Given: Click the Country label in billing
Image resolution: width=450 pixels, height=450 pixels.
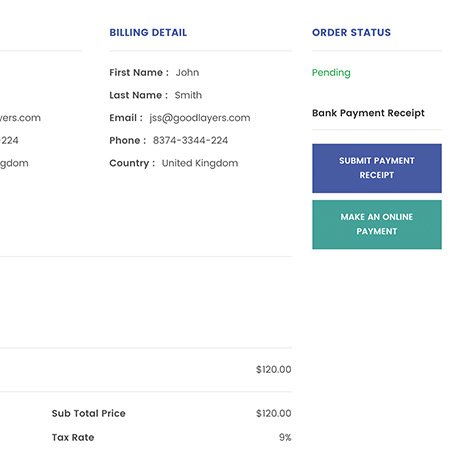Looking at the screenshot, I should (132, 163).
